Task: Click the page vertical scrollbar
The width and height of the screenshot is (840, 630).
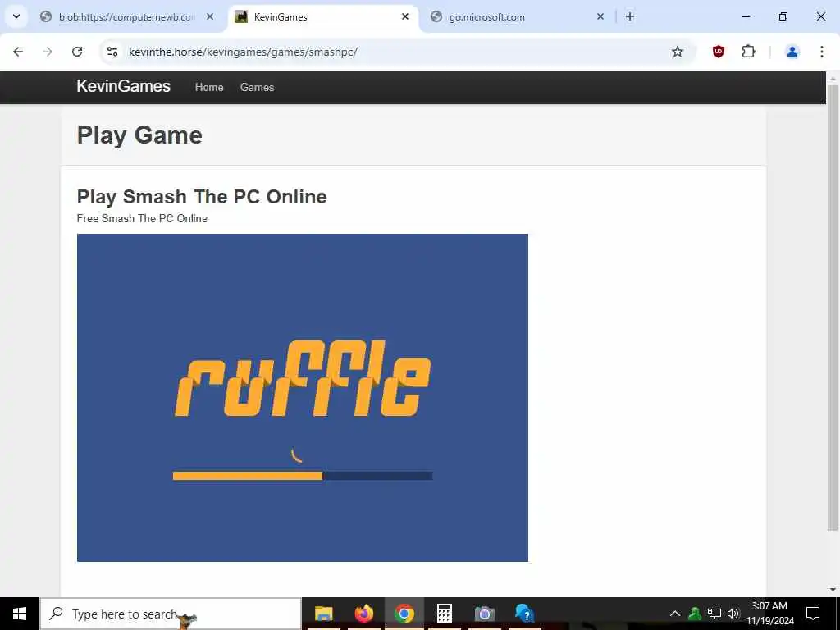Action: coord(833,308)
